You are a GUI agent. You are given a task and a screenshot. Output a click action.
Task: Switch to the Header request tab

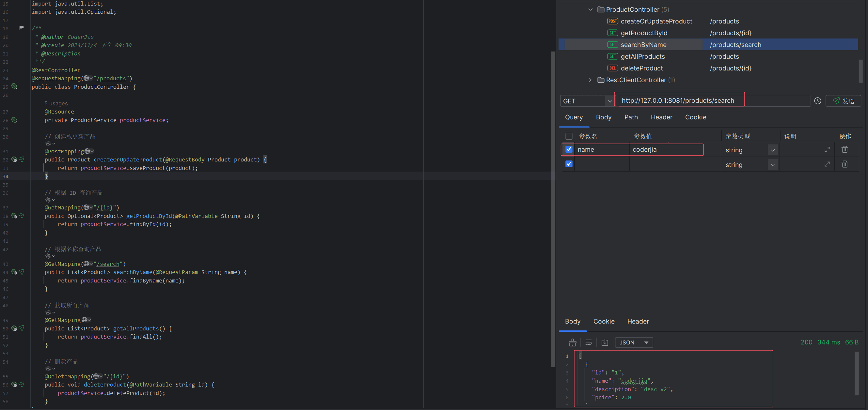[x=661, y=117]
